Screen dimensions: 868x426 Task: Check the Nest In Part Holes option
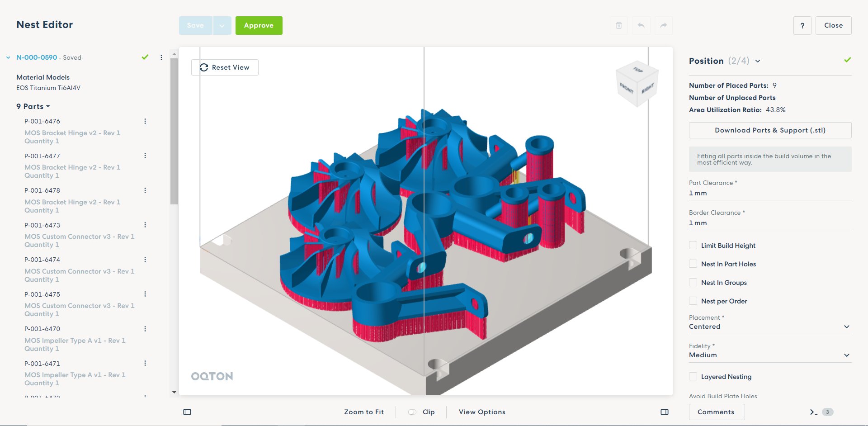(693, 264)
